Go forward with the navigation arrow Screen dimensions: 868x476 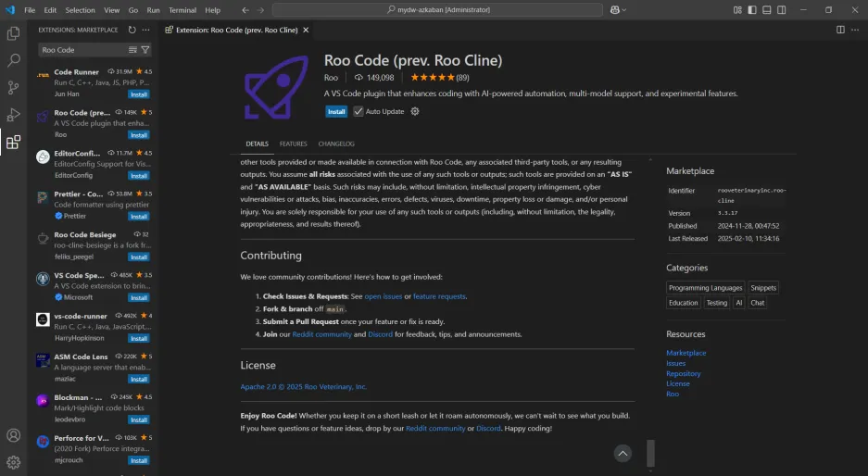(x=260, y=10)
